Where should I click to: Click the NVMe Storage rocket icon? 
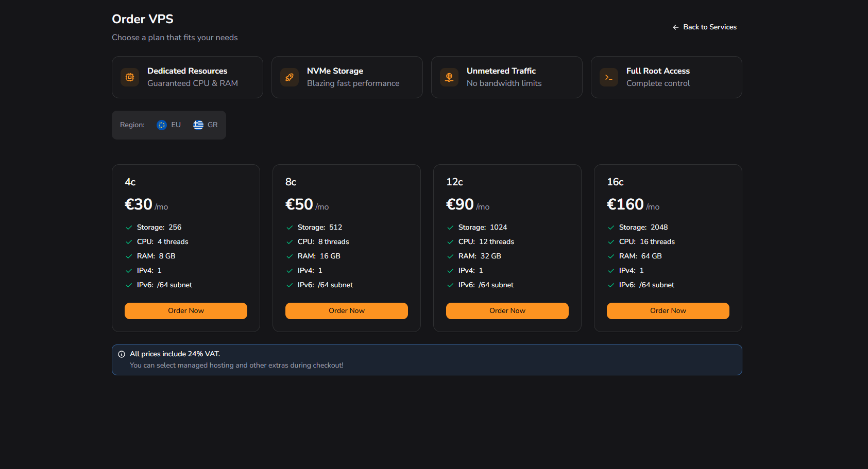coord(290,77)
